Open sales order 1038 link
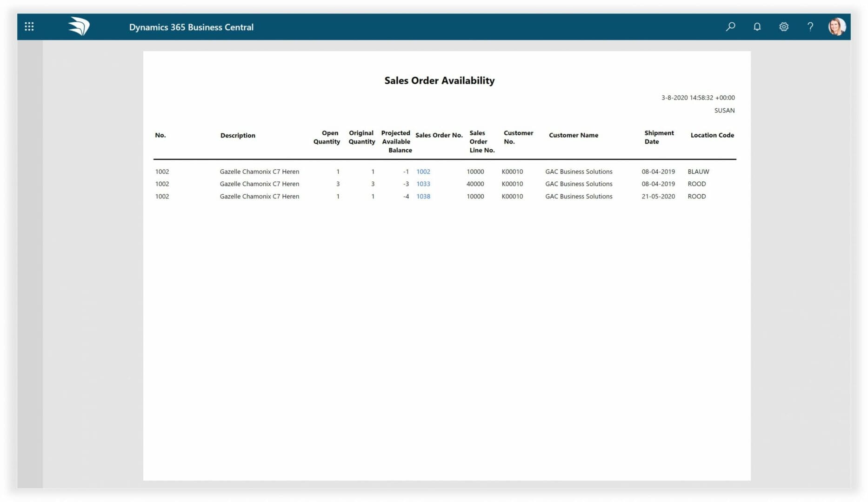Screen dimensions: 868x502 pos(423,196)
